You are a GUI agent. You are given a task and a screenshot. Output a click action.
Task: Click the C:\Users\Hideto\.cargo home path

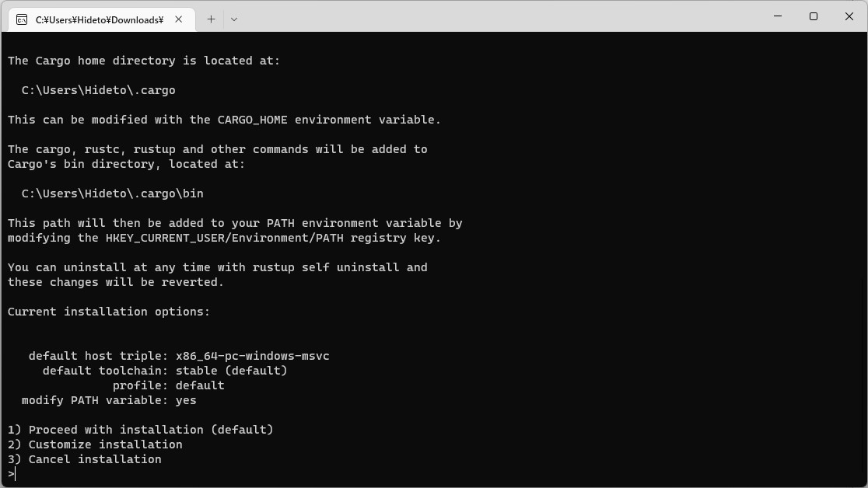[x=99, y=90]
